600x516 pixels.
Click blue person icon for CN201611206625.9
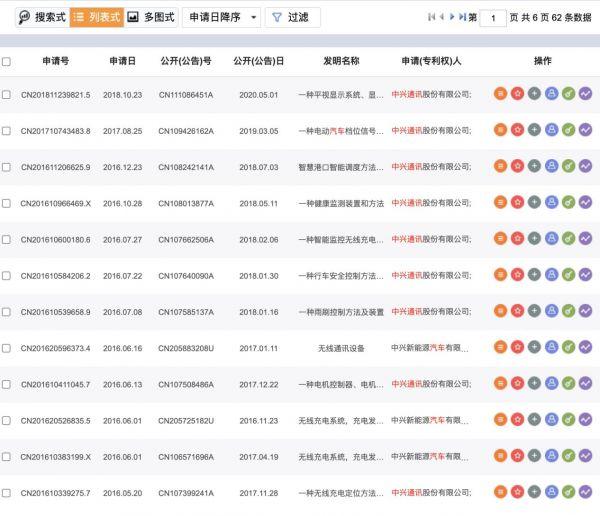[551, 166]
